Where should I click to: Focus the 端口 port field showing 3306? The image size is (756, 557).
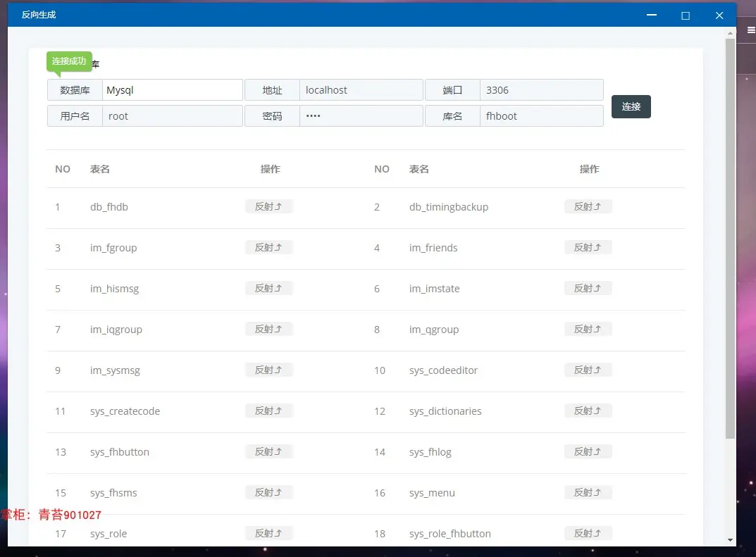point(541,90)
